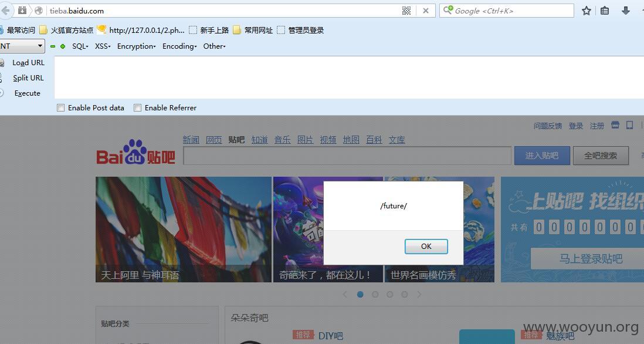Open the 音乐 navigation link
Image resolution: width=644 pixels, height=344 pixels.
coord(282,140)
